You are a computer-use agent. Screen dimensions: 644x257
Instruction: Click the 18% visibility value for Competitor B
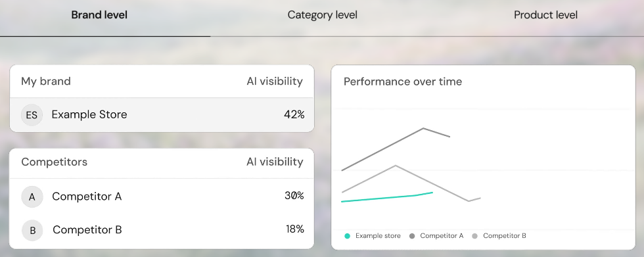295,229
